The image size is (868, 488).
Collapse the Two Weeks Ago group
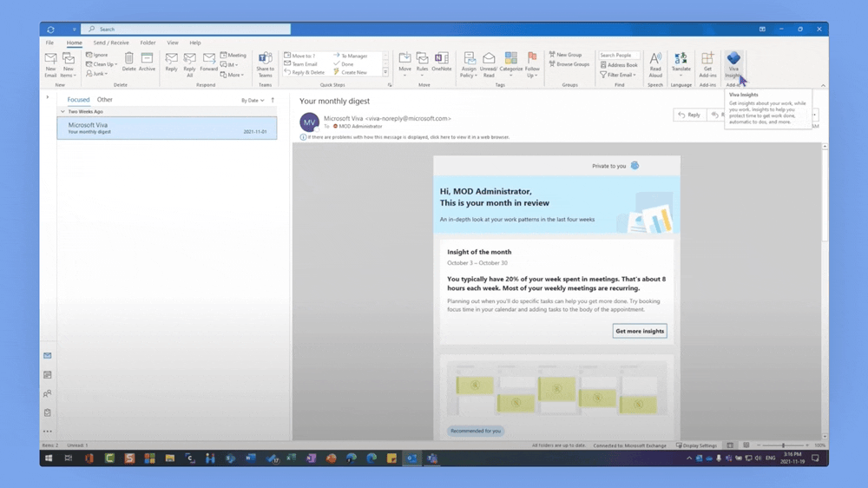coord(62,111)
